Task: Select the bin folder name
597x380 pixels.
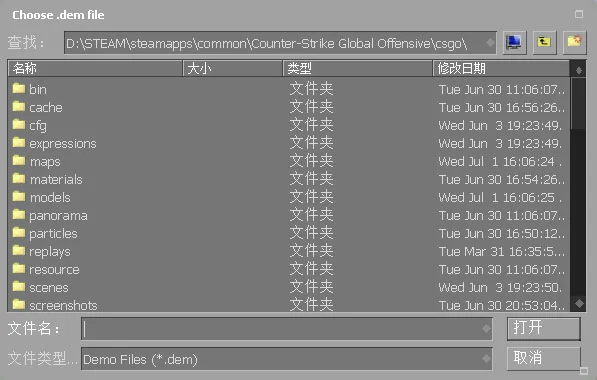Action: [38, 90]
